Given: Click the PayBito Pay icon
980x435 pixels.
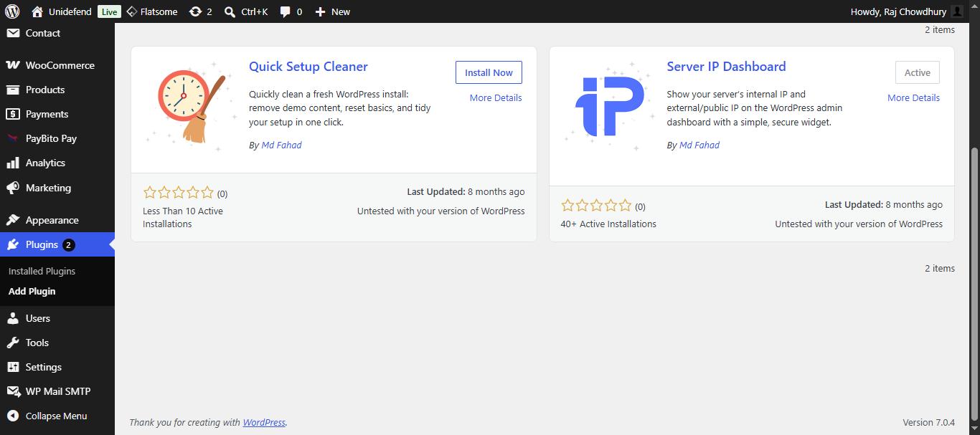Looking at the screenshot, I should [13, 138].
